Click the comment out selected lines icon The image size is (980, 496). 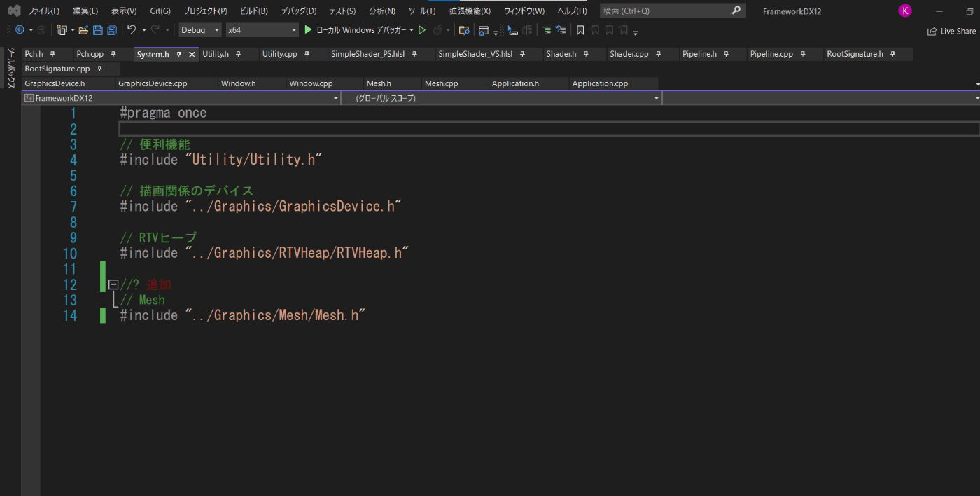coord(547,30)
